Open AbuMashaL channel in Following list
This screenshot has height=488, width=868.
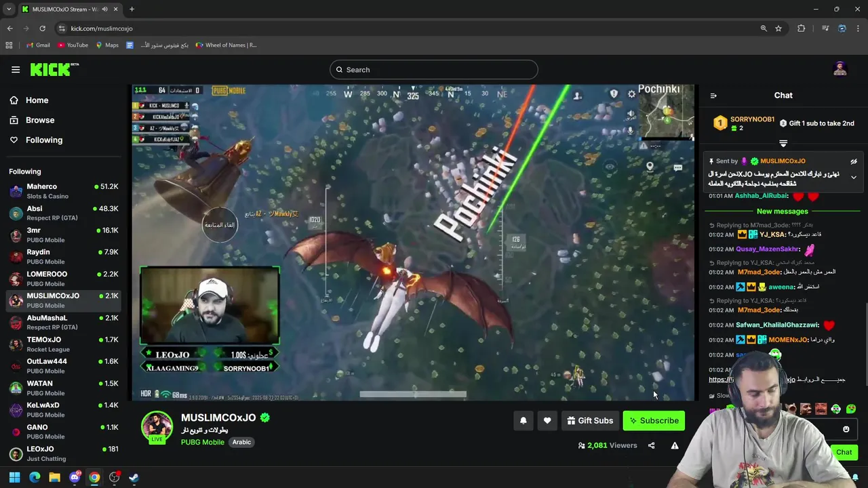tap(64, 322)
